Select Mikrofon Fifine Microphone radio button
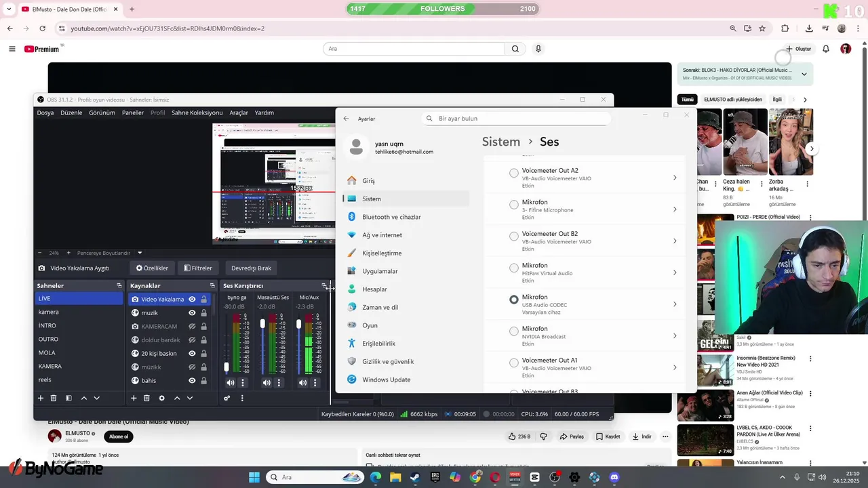Screen dimensions: 868x488 514,205
